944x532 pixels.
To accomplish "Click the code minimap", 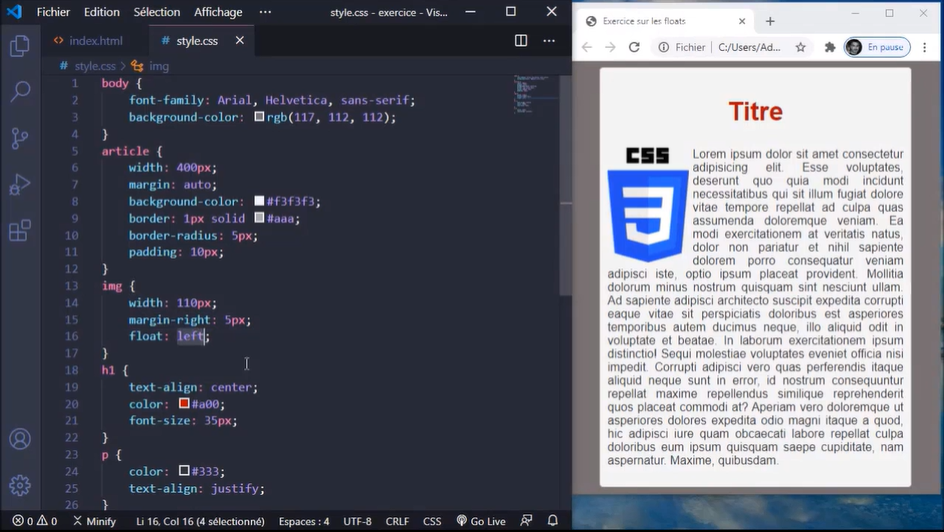I will 535,94.
